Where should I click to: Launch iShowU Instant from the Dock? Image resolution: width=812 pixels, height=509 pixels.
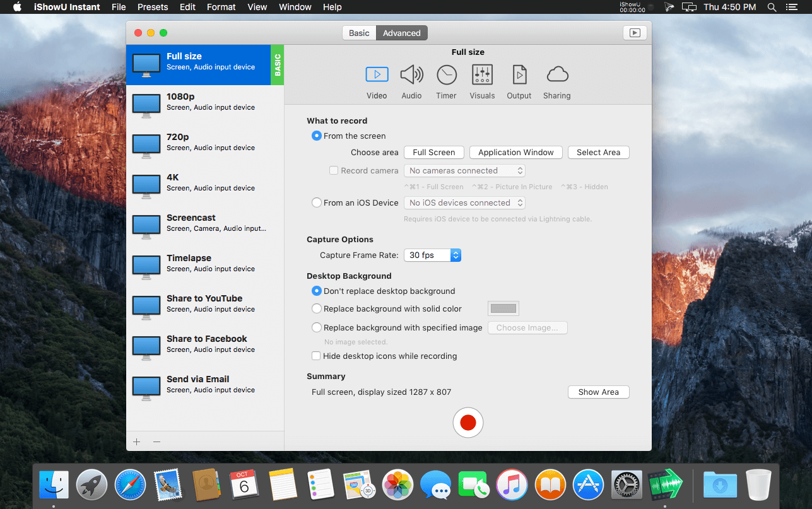pos(664,485)
